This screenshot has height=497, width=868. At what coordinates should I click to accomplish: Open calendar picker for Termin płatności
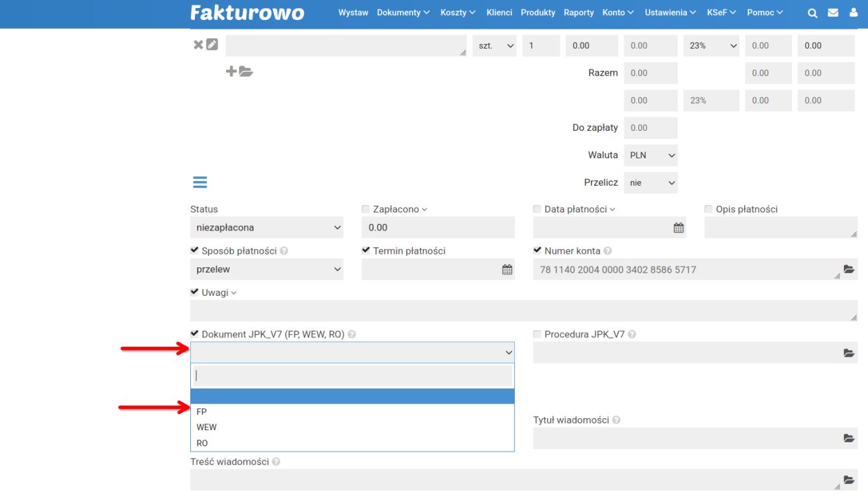[507, 270]
